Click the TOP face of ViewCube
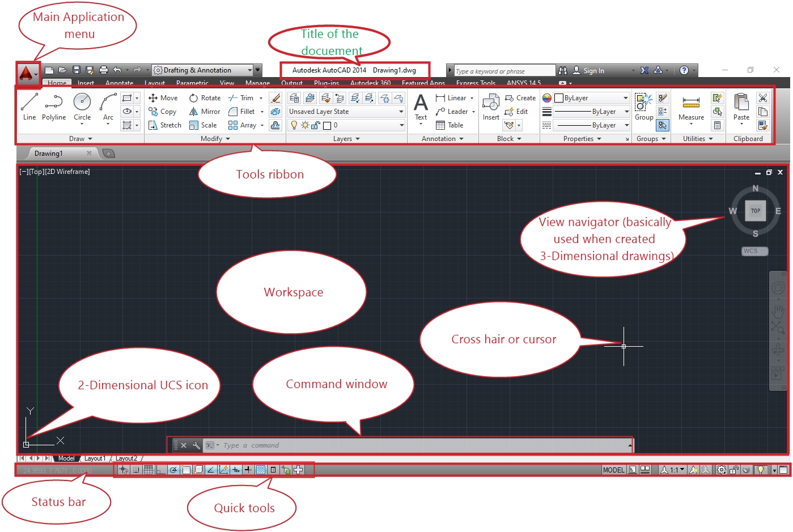The width and height of the screenshot is (793, 532). (756, 211)
